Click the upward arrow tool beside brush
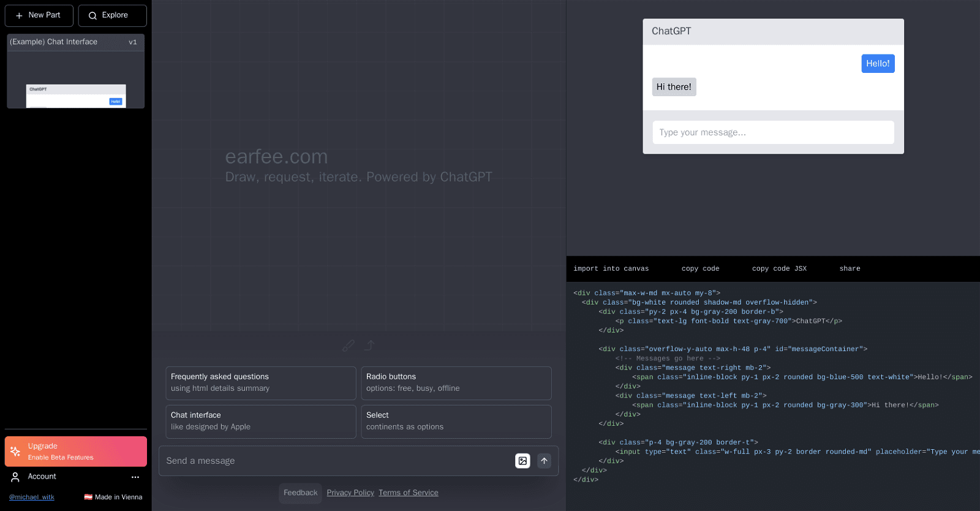 [369, 346]
